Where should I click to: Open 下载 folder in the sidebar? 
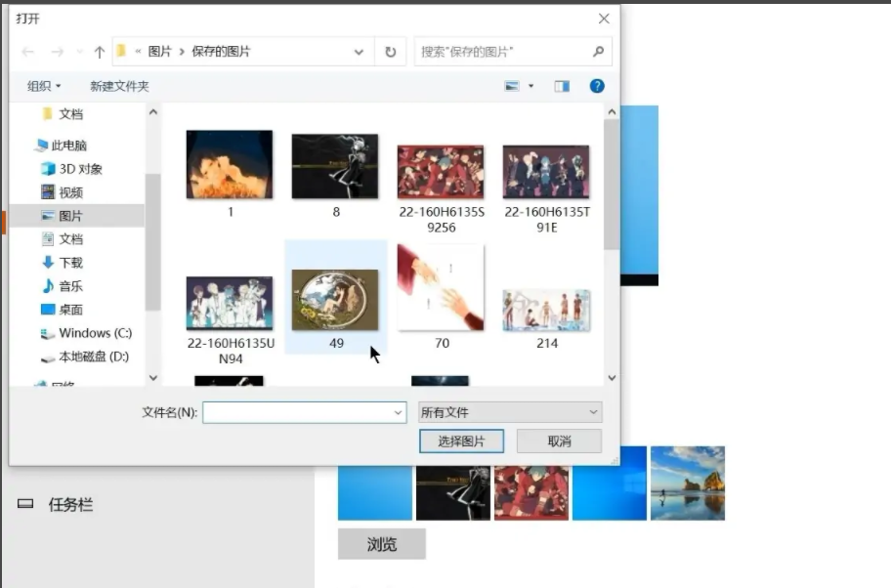click(70, 263)
